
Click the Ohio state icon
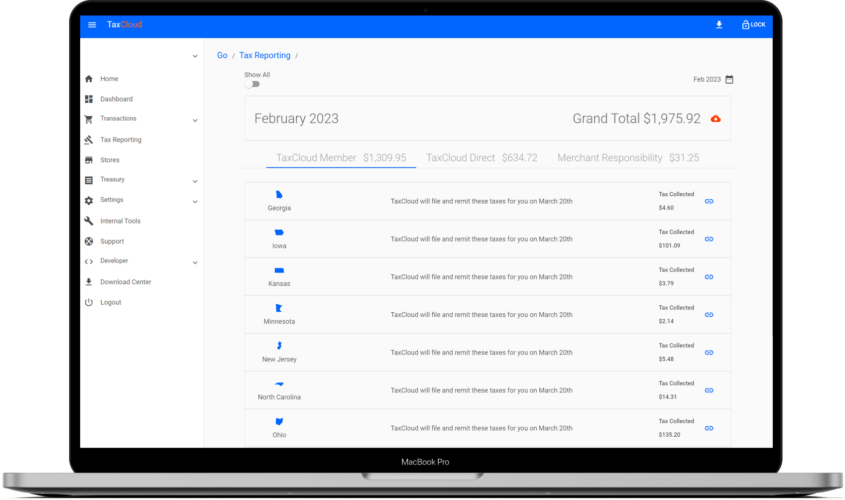pos(279,422)
